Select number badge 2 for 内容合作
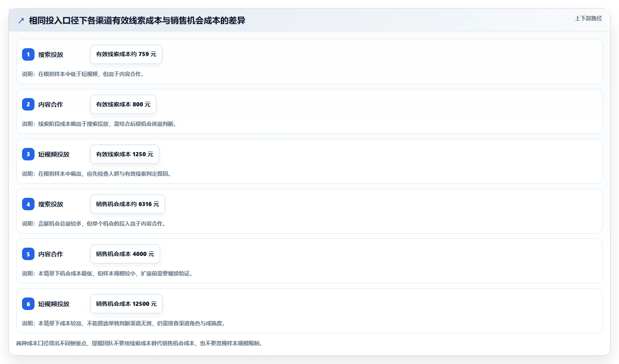Screen dimensions: 619x364 (x=28, y=104)
